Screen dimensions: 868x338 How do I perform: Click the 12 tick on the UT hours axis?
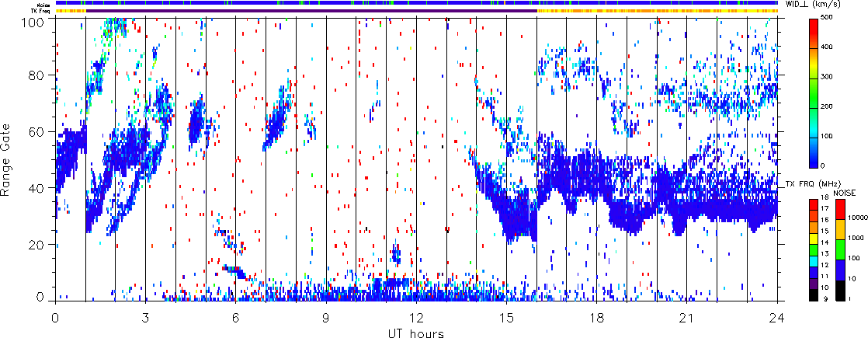click(x=416, y=318)
